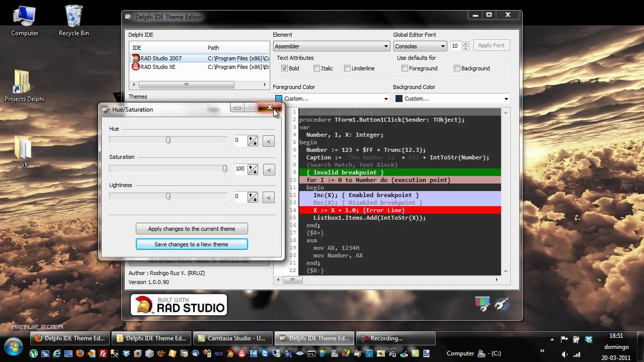Click the RAD Studio 2007 helmet icon
Viewport: 644px width, 362px height.
pos(135,58)
